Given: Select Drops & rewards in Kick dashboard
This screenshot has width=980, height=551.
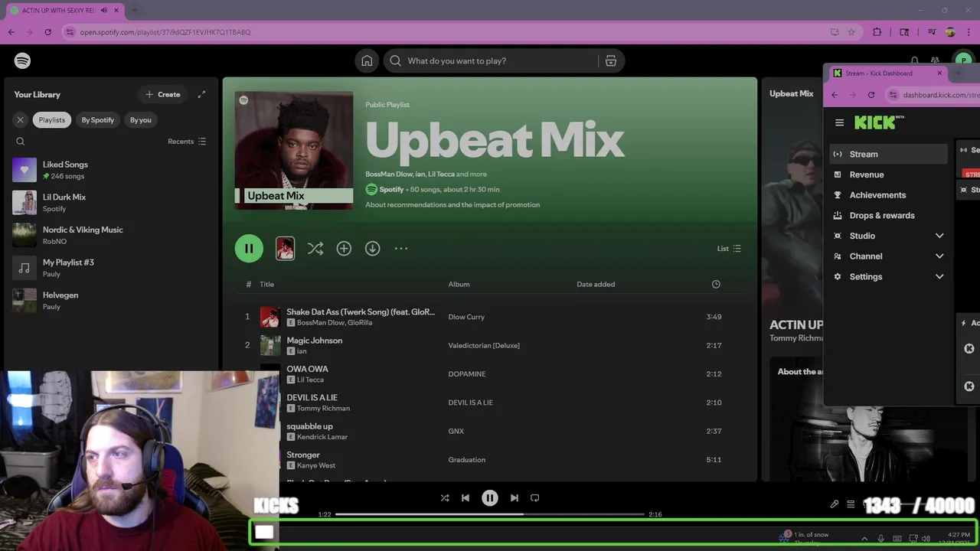Looking at the screenshot, I should coord(889,216).
